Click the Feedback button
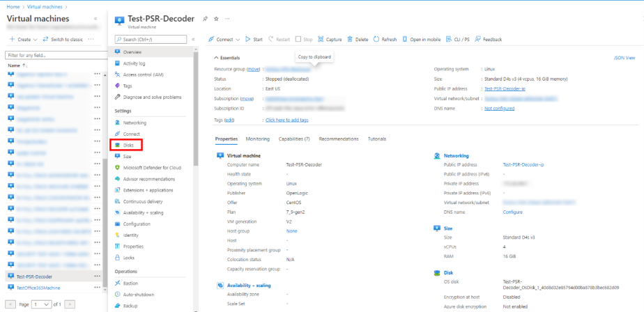Image resolution: width=644 pixels, height=312 pixels. [489, 40]
